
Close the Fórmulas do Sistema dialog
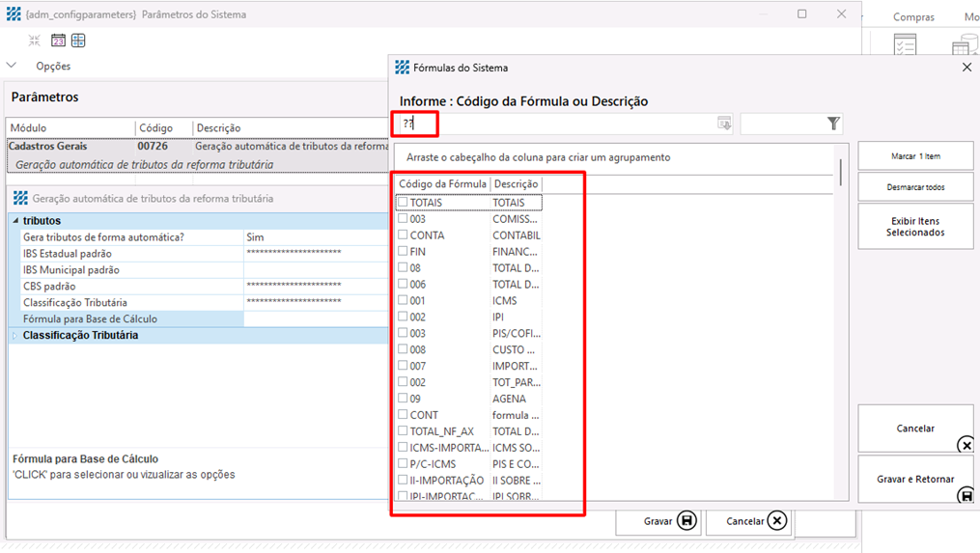pyautogui.click(x=966, y=68)
